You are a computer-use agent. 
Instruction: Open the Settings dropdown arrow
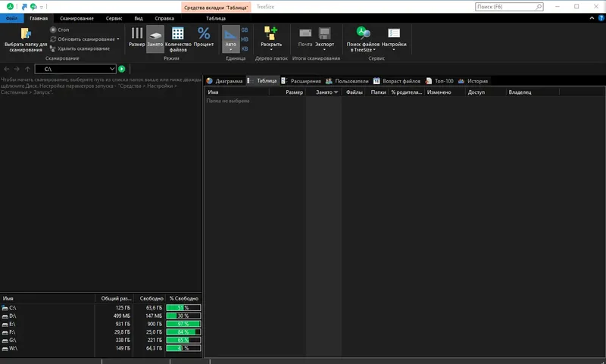(x=394, y=50)
